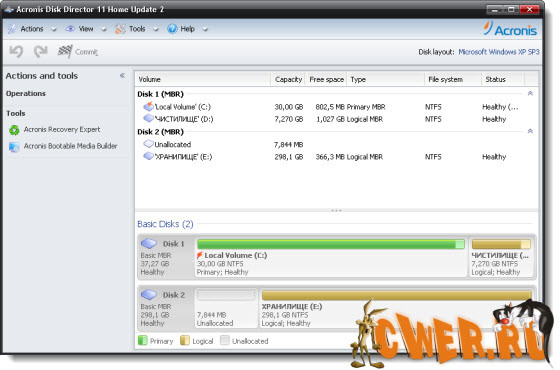Click the ХРАНИЛИЩЕ (E:) volume icon in list

tap(148, 156)
